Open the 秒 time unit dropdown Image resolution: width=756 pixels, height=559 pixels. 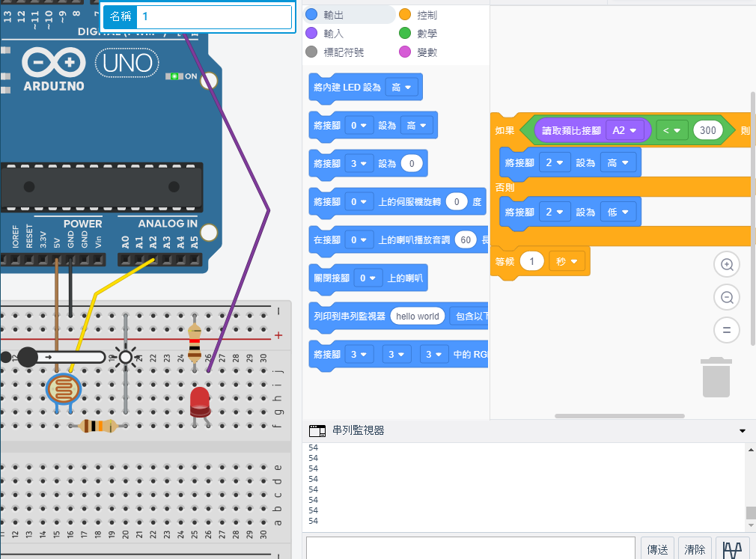566,261
